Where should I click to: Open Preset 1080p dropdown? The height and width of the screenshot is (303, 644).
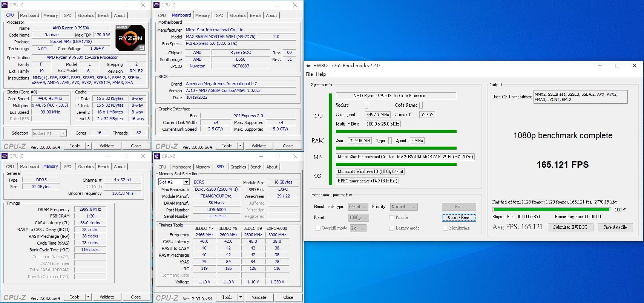pyautogui.click(x=358, y=217)
